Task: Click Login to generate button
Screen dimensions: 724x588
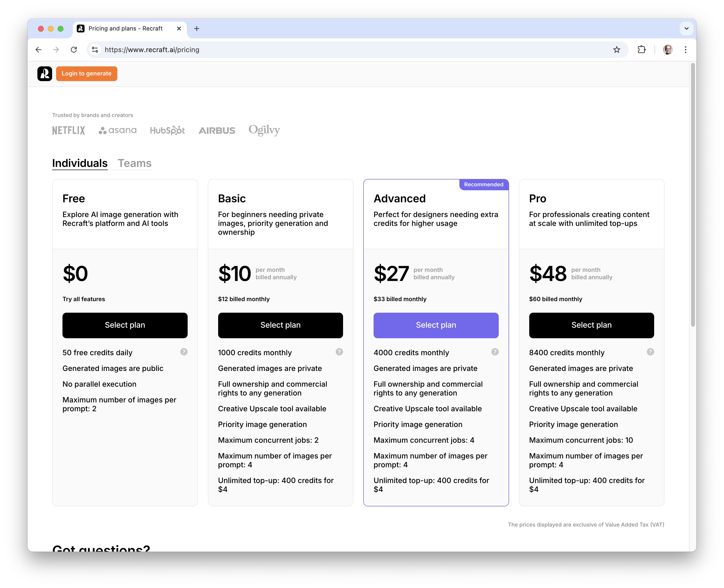Action: click(x=86, y=73)
